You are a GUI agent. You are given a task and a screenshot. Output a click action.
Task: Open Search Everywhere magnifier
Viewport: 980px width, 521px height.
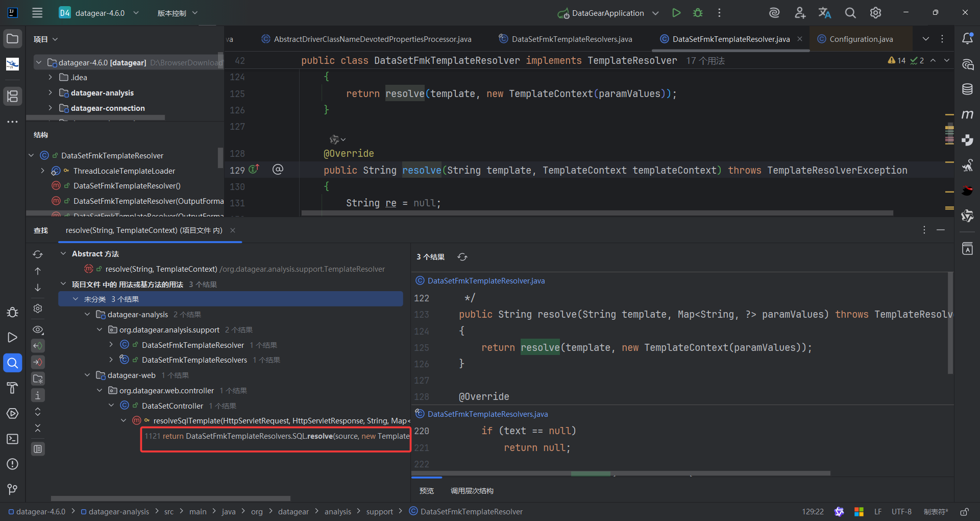coord(850,13)
